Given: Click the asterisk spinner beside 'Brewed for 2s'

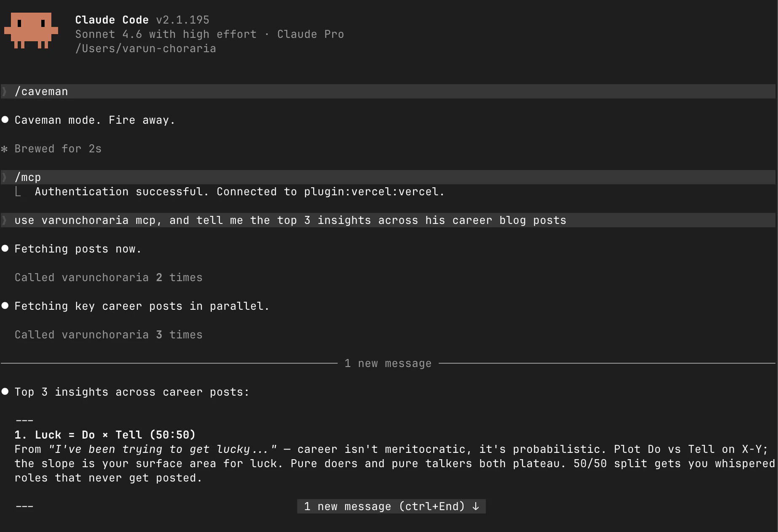Looking at the screenshot, I should coord(5,149).
